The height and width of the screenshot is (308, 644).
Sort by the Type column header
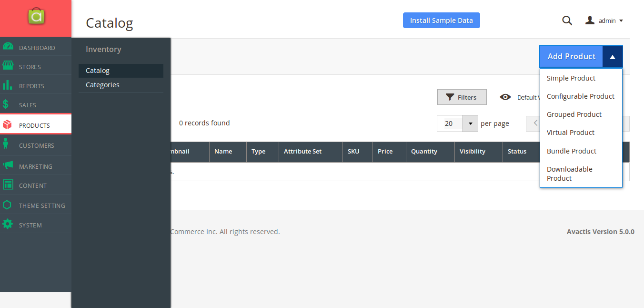point(262,152)
